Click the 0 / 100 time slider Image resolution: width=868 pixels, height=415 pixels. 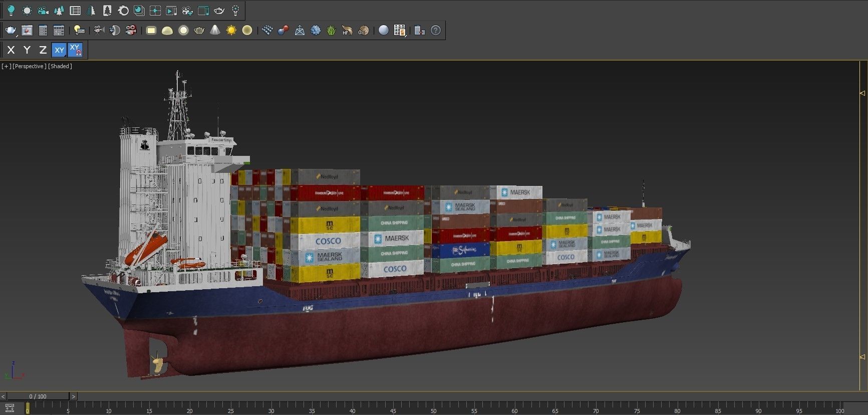point(38,396)
